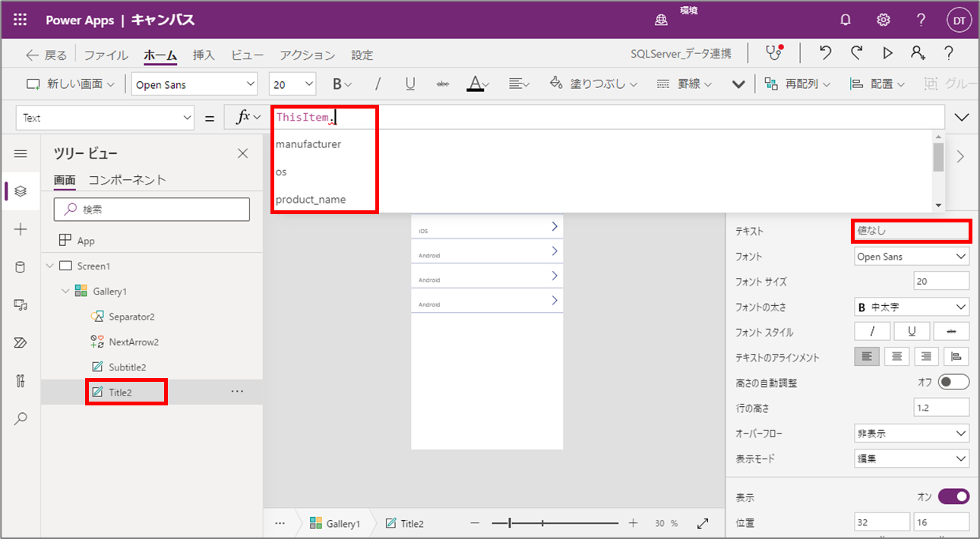Click Gallery1 in the breadcrumb bar
The height and width of the screenshot is (539, 980).
[335, 523]
